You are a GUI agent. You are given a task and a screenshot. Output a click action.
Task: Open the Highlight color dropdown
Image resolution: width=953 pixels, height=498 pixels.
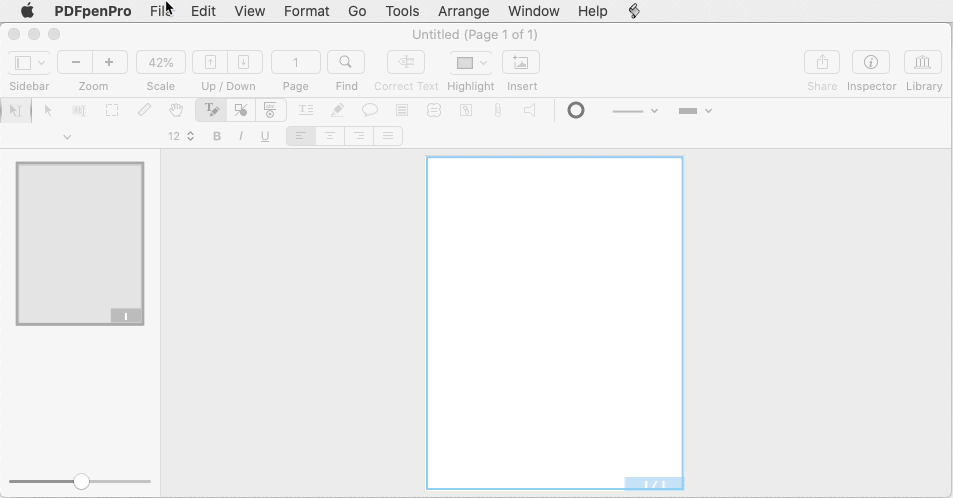coord(484,63)
